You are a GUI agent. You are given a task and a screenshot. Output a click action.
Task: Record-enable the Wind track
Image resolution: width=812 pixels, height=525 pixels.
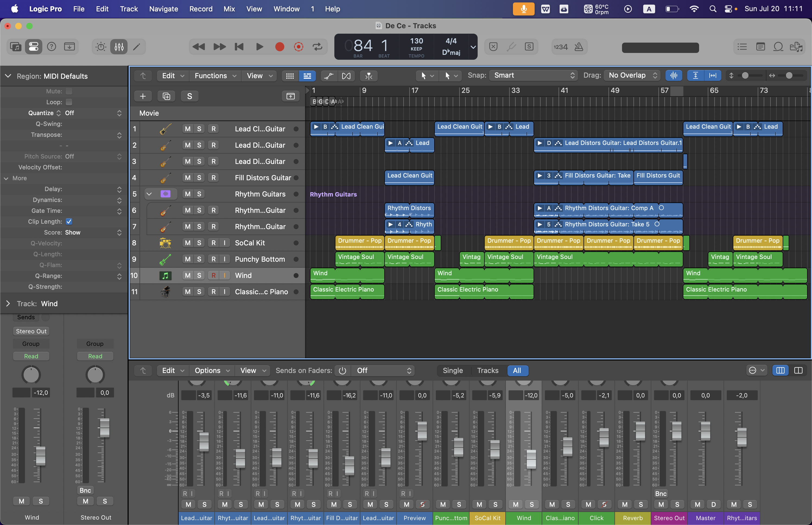(214, 276)
